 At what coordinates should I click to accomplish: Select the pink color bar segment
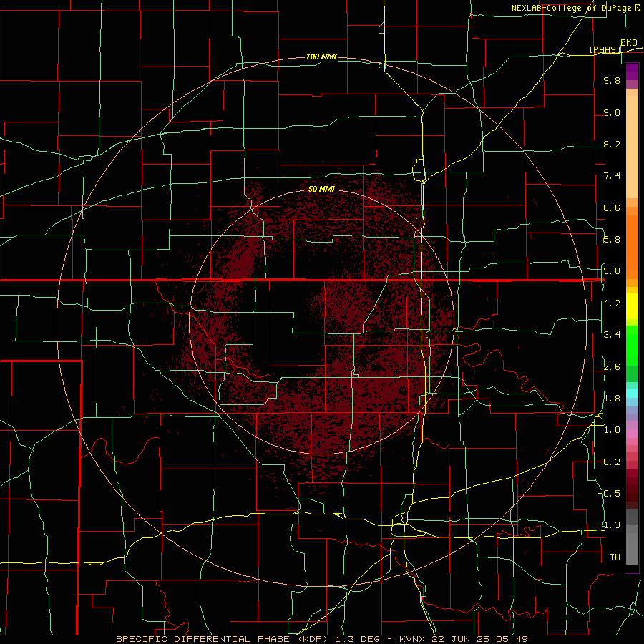coord(632,434)
